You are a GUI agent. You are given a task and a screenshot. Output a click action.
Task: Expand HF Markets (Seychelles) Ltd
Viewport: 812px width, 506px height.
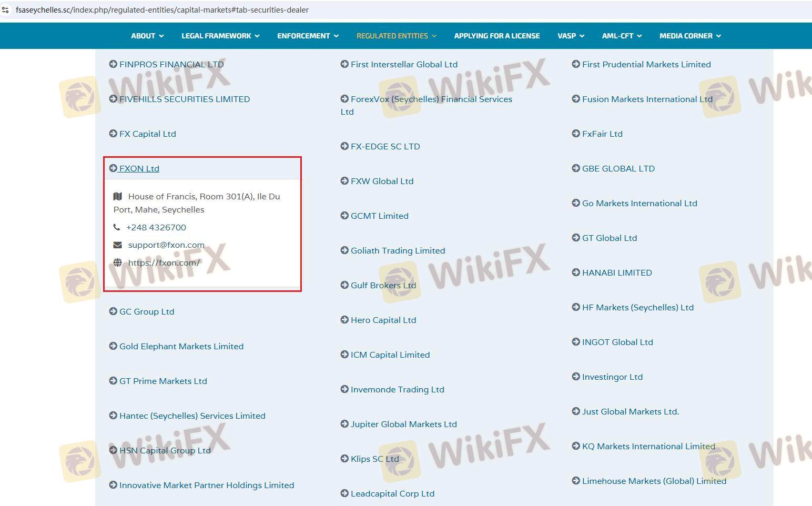coord(633,307)
